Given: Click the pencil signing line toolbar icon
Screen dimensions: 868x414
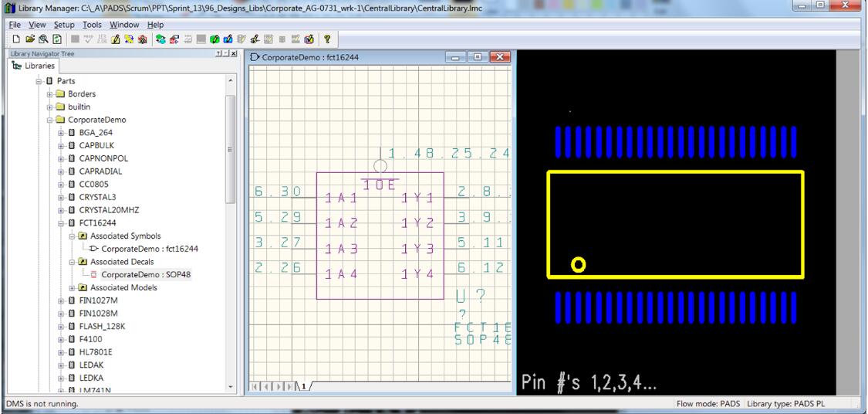Looking at the screenshot, I should (255, 39).
